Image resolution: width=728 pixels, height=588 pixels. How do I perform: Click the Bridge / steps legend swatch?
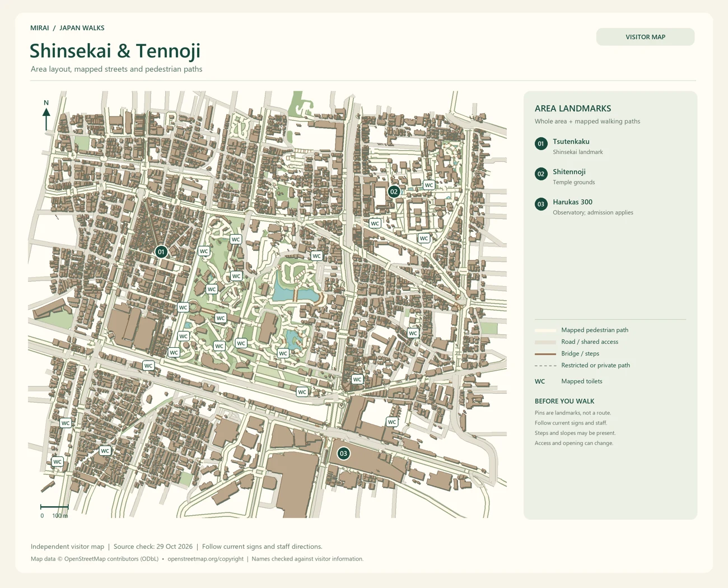point(545,354)
